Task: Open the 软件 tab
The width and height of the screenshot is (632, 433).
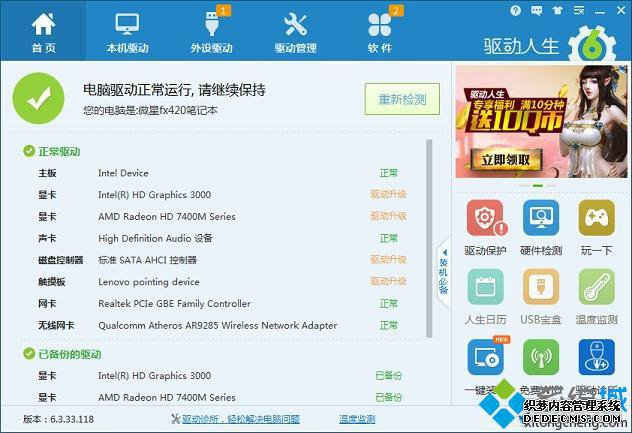Action: click(380, 32)
